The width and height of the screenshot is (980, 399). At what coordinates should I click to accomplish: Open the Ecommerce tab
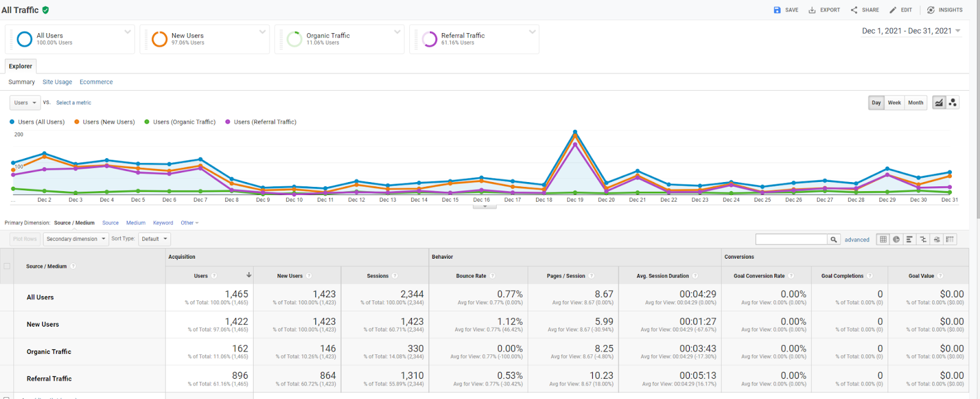point(96,82)
